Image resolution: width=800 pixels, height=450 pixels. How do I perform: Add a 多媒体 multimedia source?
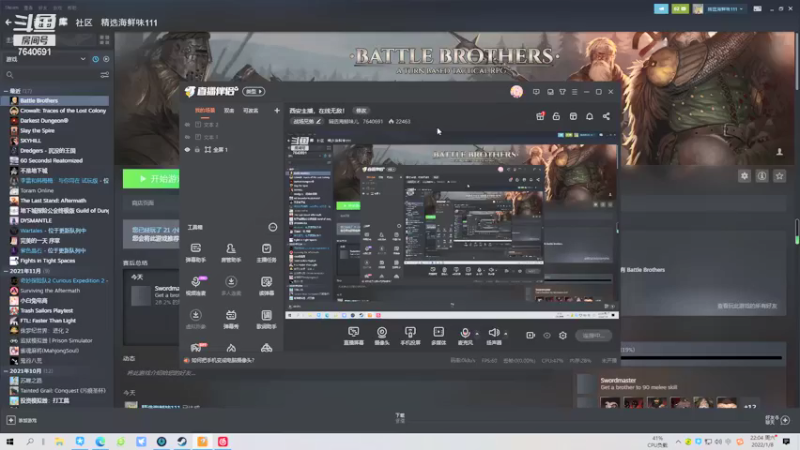pos(438,336)
